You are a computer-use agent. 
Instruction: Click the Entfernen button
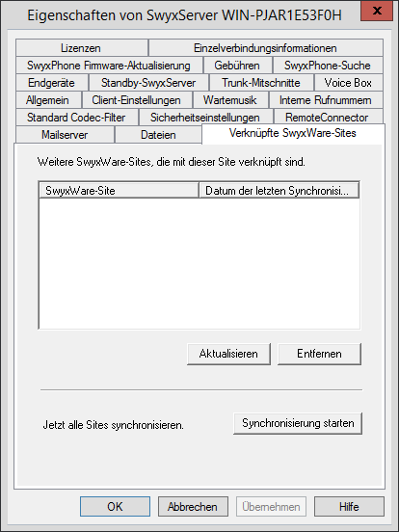pyautogui.click(x=319, y=354)
